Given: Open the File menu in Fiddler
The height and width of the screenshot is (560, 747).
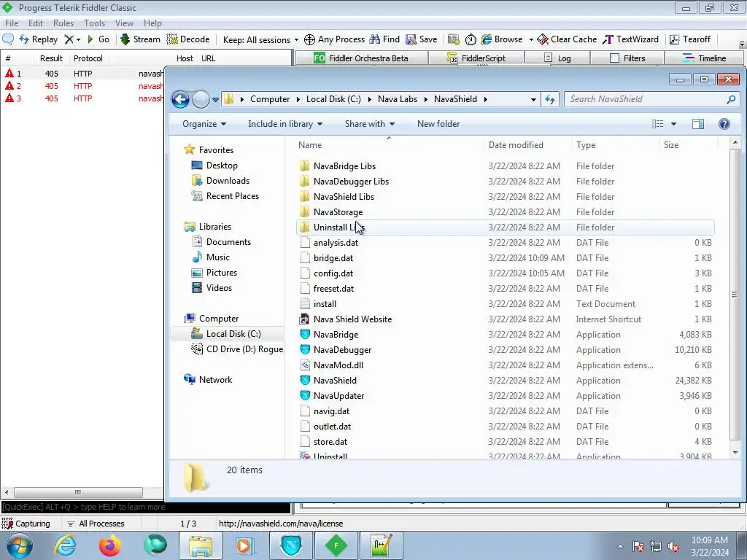Looking at the screenshot, I should 12,23.
